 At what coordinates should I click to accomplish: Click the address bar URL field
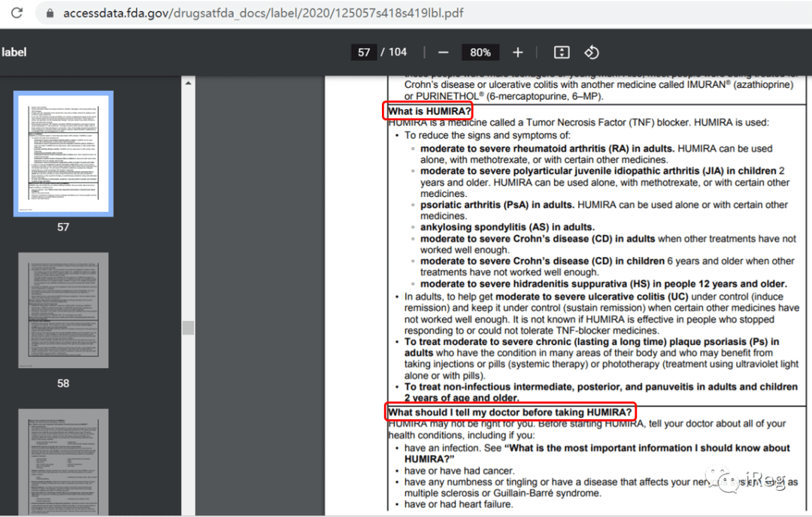[x=263, y=13]
